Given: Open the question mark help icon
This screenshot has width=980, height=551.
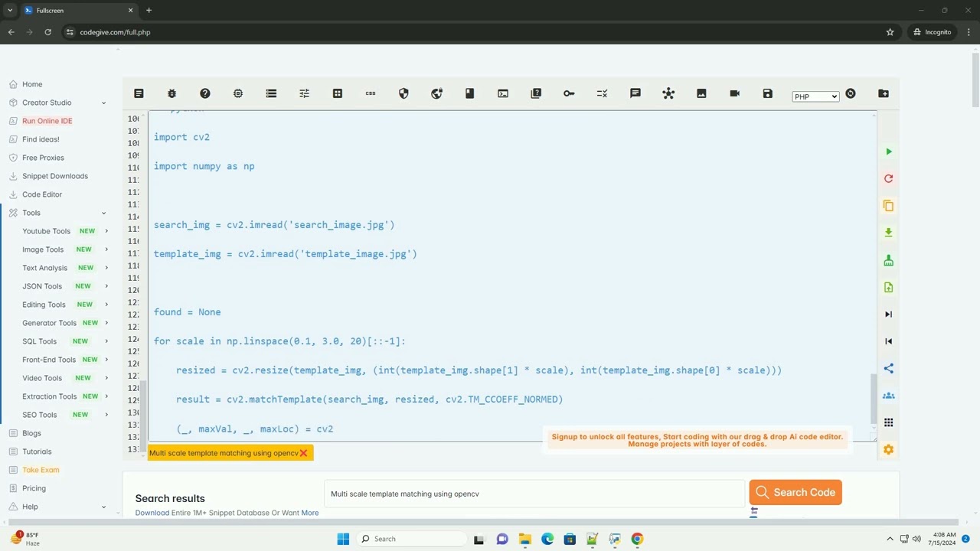Looking at the screenshot, I should click(204, 93).
